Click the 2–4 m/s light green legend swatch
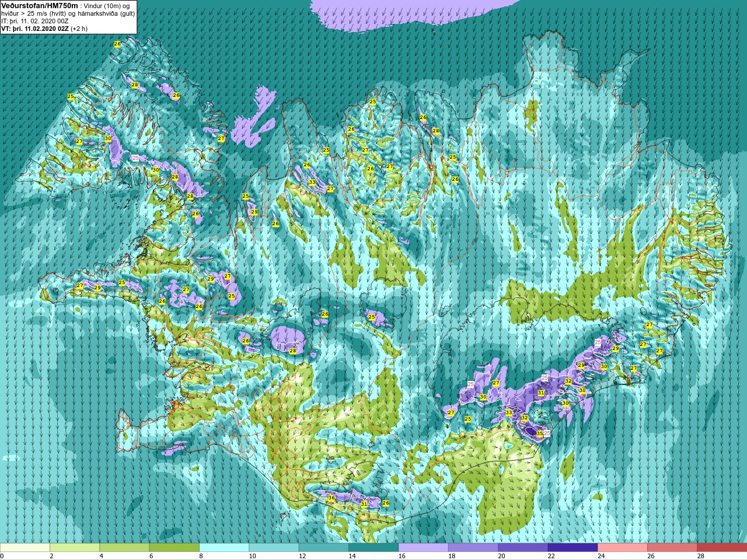 point(75,548)
